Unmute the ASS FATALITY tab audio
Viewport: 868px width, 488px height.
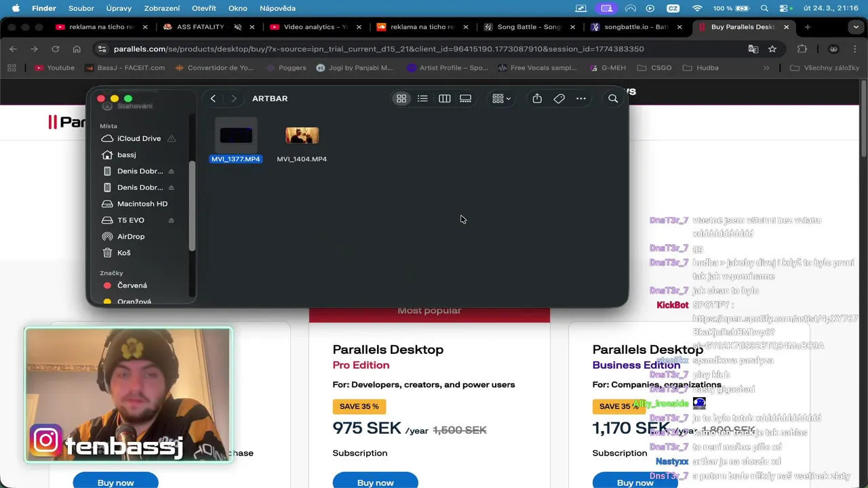coord(237,27)
